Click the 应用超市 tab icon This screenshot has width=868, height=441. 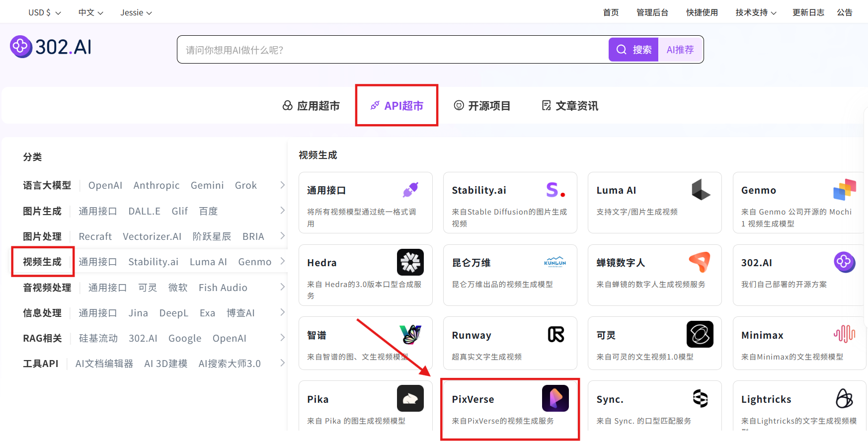[x=288, y=105]
